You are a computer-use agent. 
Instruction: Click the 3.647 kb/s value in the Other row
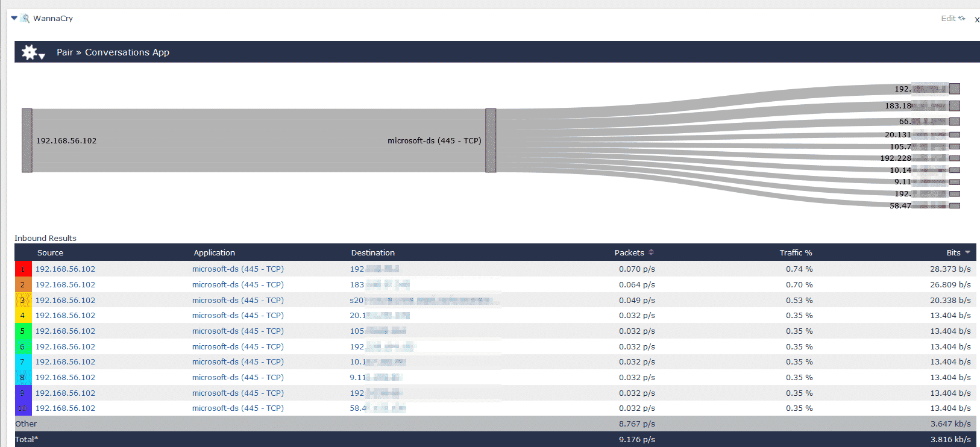[950, 424]
